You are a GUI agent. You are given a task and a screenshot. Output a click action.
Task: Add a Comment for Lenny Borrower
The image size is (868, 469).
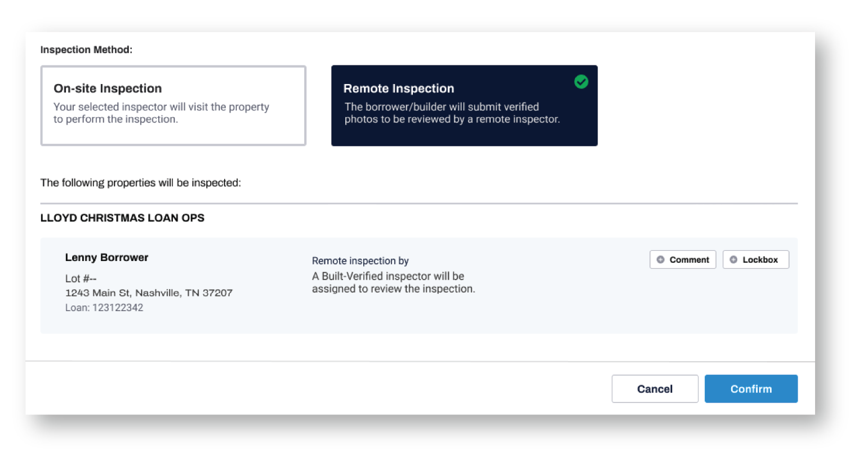[683, 260]
